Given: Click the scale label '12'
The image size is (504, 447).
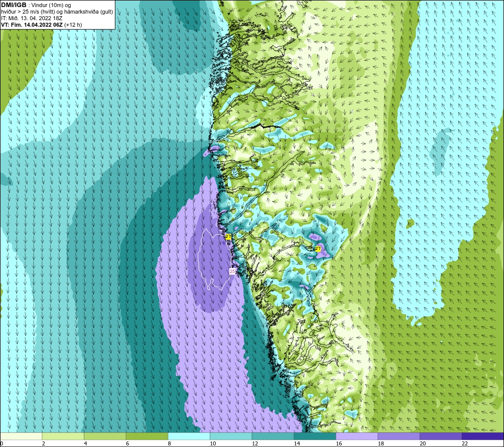Looking at the screenshot, I should point(255,443).
